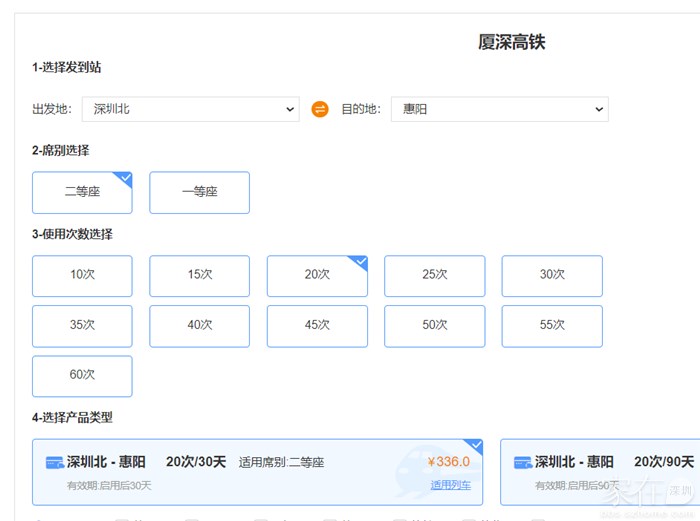700x521 pixels.
Task: Pick the 25次 usage count
Action: 434,275
